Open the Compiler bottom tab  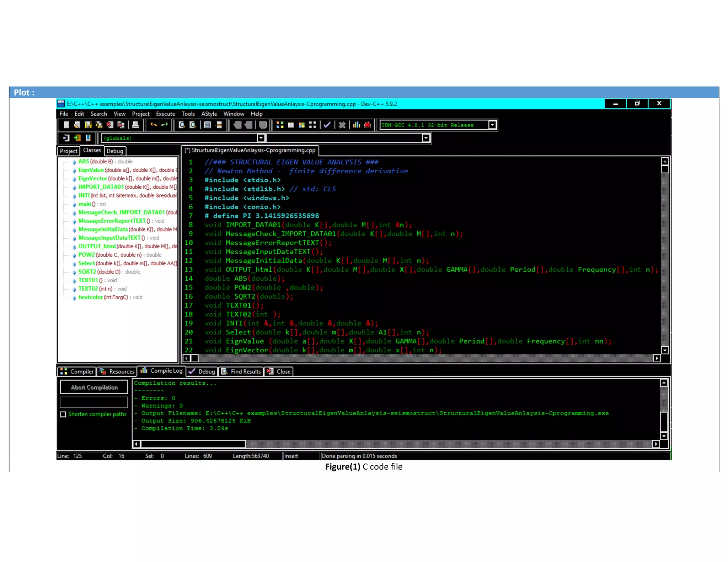pyautogui.click(x=76, y=371)
